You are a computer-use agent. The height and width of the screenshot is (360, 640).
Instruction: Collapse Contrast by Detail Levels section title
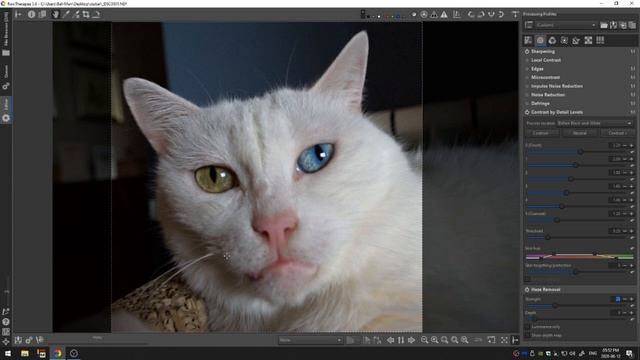coord(557,112)
